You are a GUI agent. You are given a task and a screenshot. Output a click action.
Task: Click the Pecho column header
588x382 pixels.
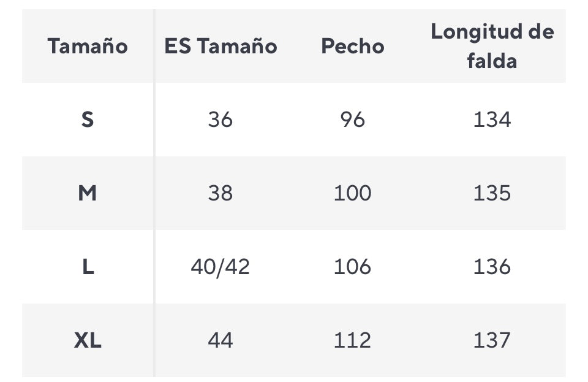point(353,47)
